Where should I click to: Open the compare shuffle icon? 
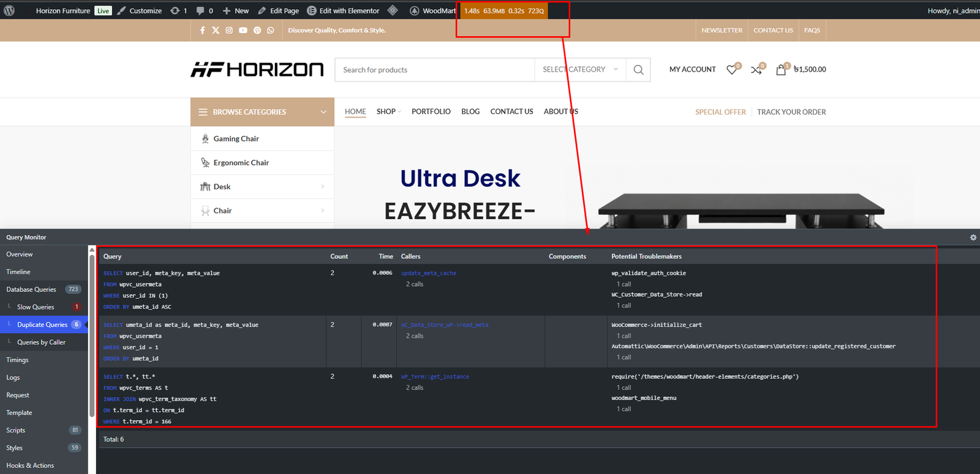756,70
